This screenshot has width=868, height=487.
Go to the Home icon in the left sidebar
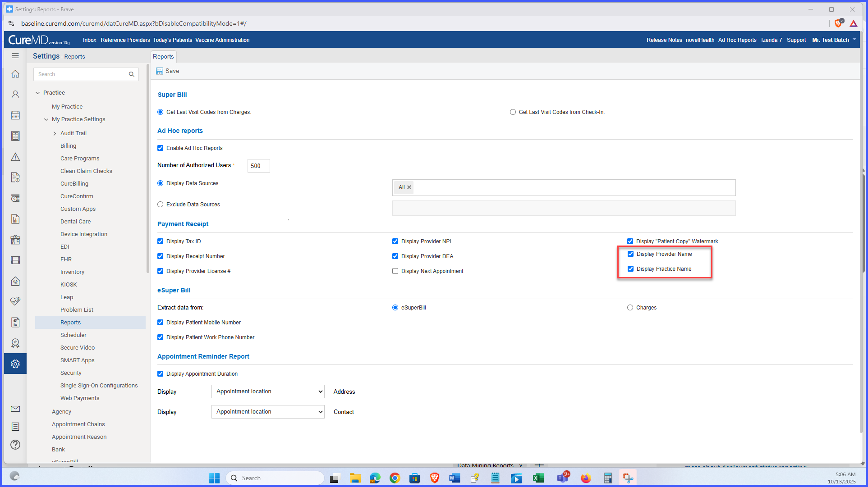15,74
